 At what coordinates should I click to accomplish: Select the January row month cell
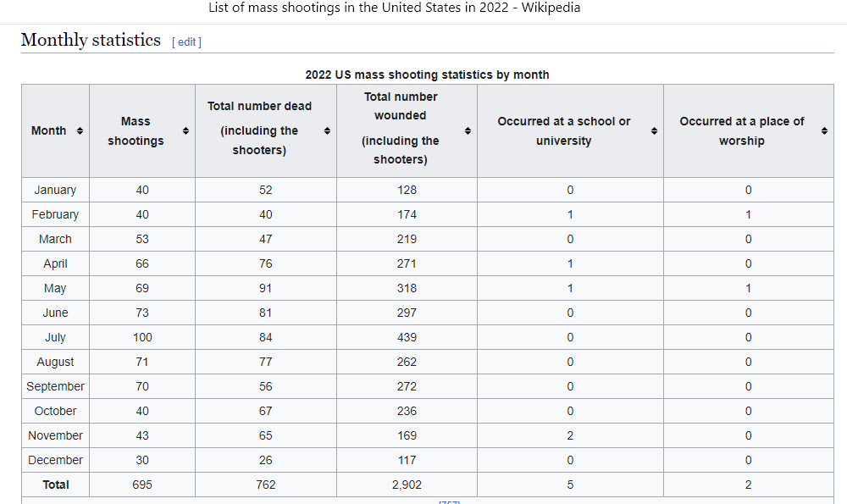point(55,190)
